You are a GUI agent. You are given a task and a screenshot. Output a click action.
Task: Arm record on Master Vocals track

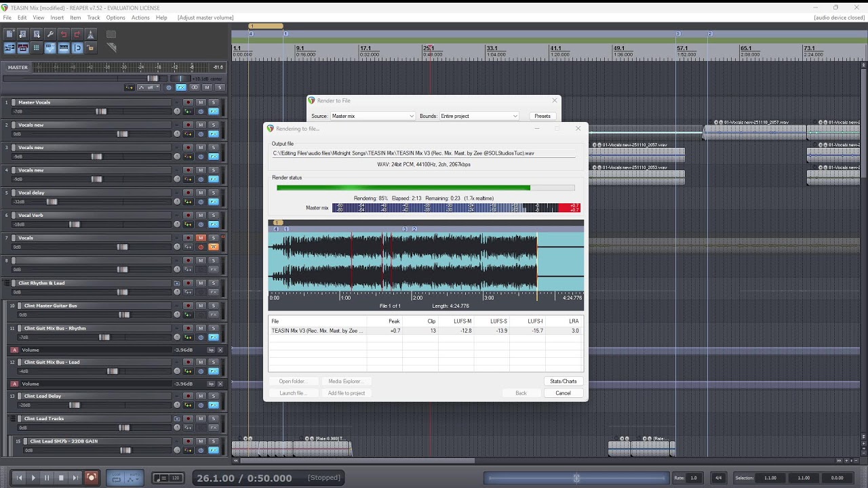click(x=189, y=102)
